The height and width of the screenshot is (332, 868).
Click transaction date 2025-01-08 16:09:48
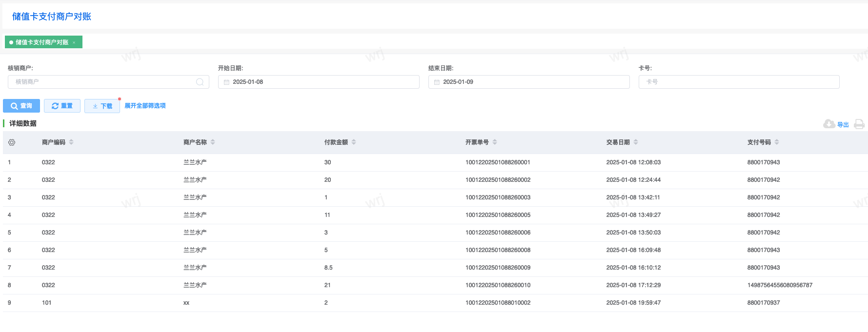[633, 250]
